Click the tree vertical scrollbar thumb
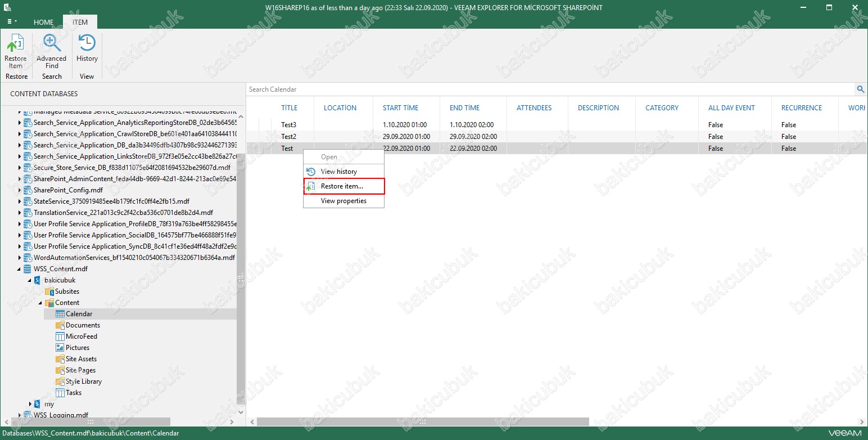The image size is (868, 440). click(x=241, y=279)
